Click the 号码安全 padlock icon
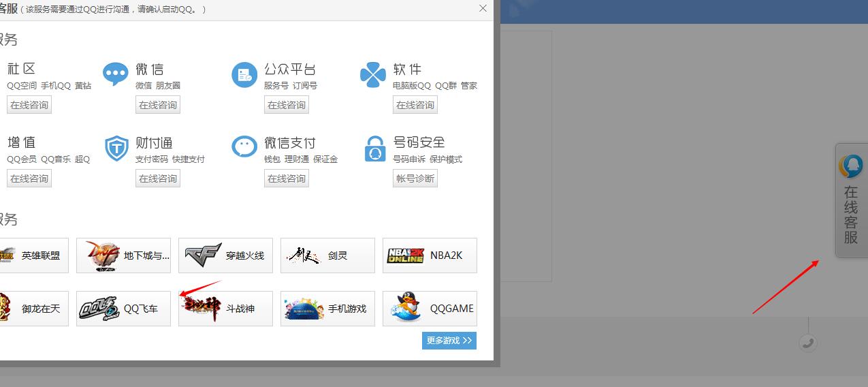This screenshot has height=387, width=868. (x=374, y=148)
